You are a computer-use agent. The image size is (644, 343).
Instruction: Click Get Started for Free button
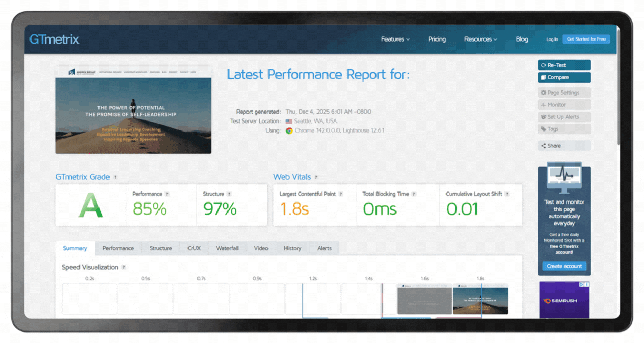(x=586, y=39)
